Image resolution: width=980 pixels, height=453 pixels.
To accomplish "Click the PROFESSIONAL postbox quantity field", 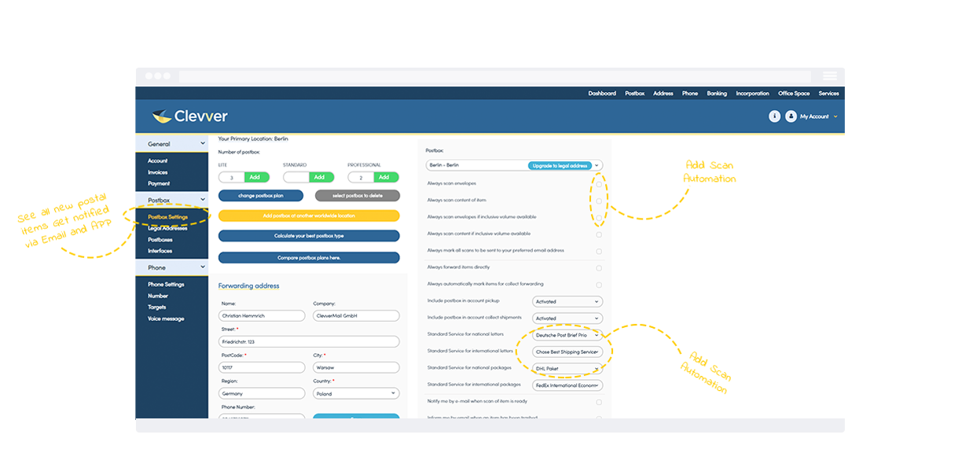I will [x=361, y=178].
